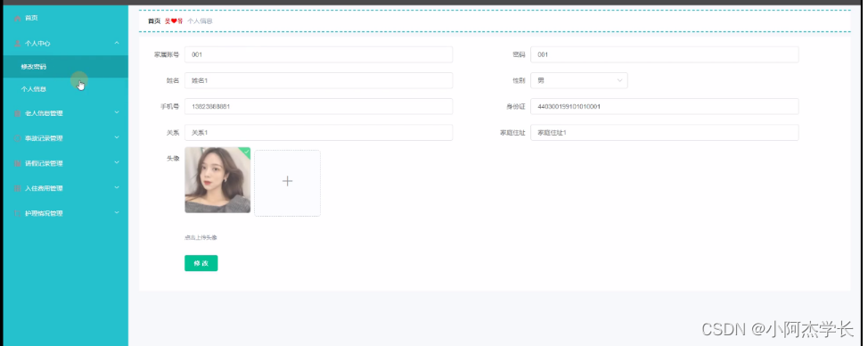This screenshot has width=868, height=346.
Task: Click the 姓名 input field
Action: (x=319, y=80)
